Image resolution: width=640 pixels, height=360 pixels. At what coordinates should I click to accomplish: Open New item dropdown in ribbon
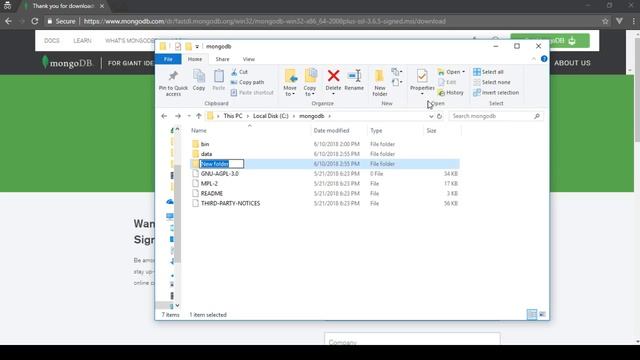396,72
